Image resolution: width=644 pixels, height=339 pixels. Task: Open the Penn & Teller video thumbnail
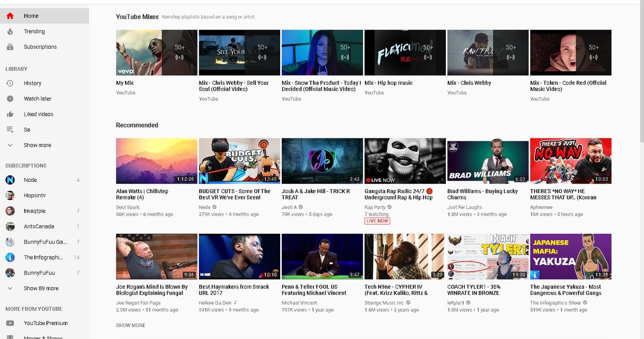(x=323, y=257)
